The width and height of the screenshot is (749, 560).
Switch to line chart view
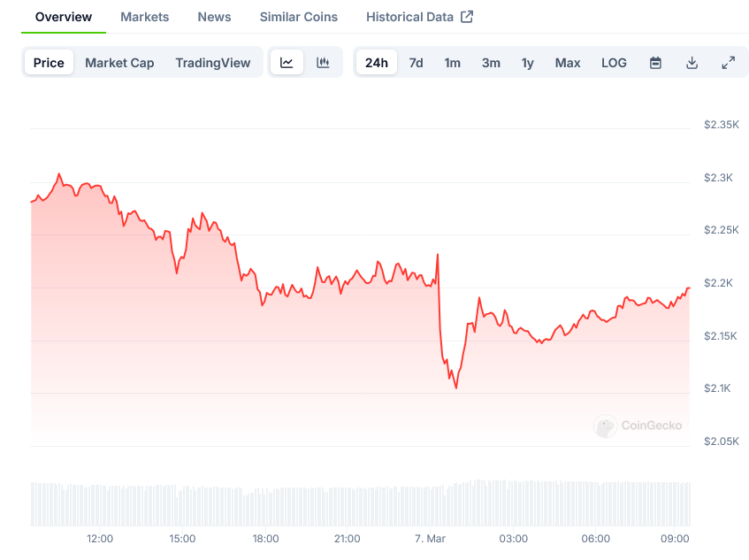287,63
